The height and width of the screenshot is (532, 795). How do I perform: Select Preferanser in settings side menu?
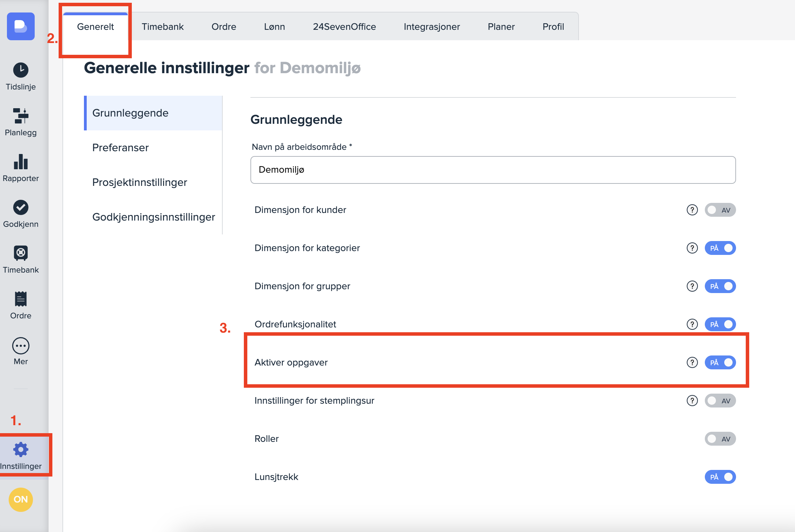click(x=120, y=148)
